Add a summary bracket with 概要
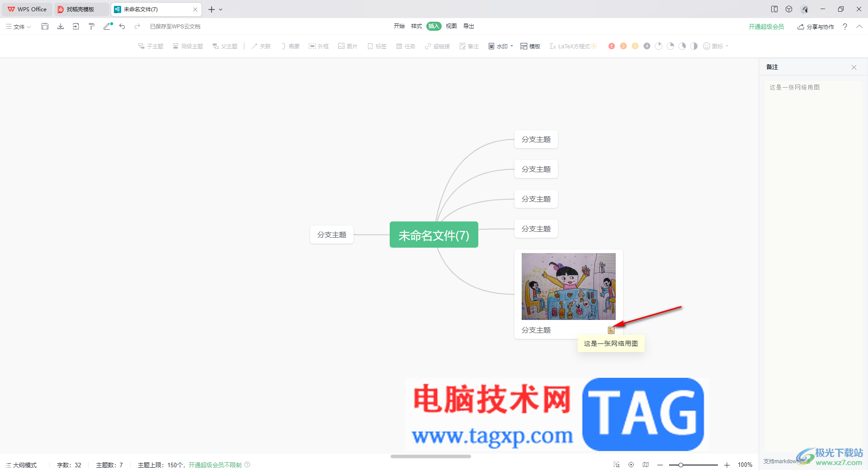Viewport: 868px width, 470px height. pos(290,46)
